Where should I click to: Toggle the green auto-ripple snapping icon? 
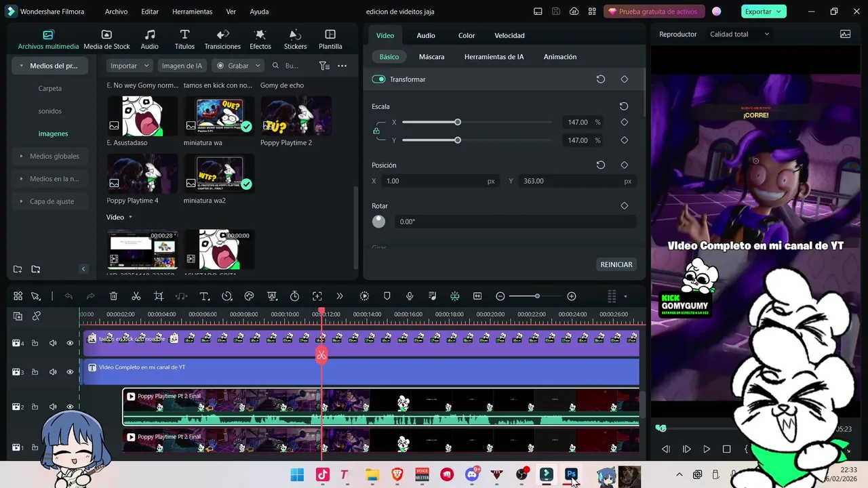coord(455,296)
